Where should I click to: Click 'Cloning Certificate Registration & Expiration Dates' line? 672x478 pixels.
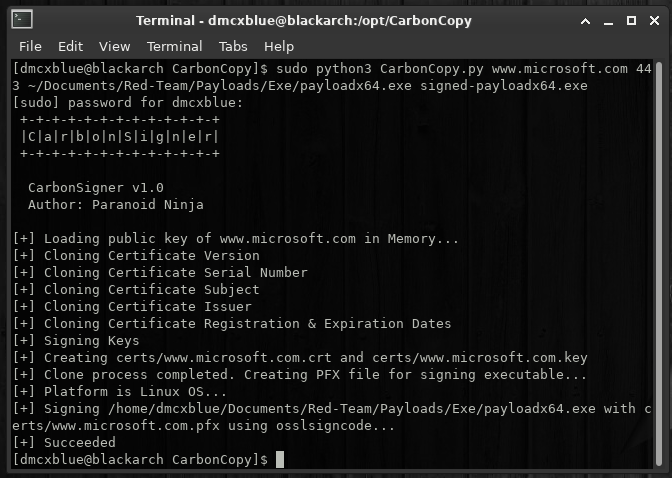[x=232, y=324]
